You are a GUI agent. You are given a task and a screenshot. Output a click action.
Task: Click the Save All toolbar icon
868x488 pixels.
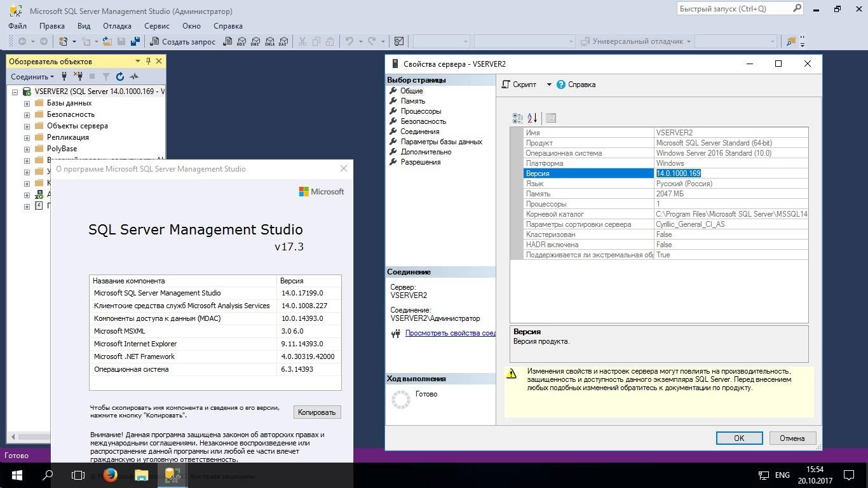135,41
